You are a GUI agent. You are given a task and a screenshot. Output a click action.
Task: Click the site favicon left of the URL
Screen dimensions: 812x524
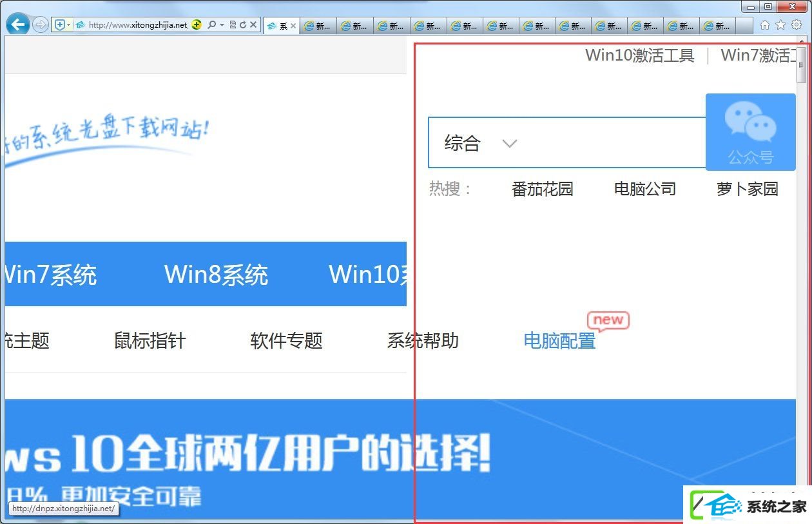81,24
